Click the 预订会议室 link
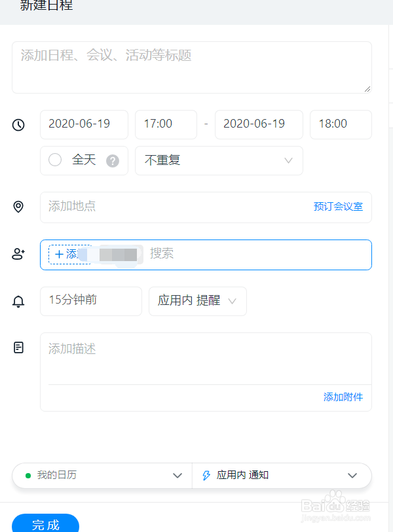The height and width of the screenshot is (532, 393). coord(338,207)
